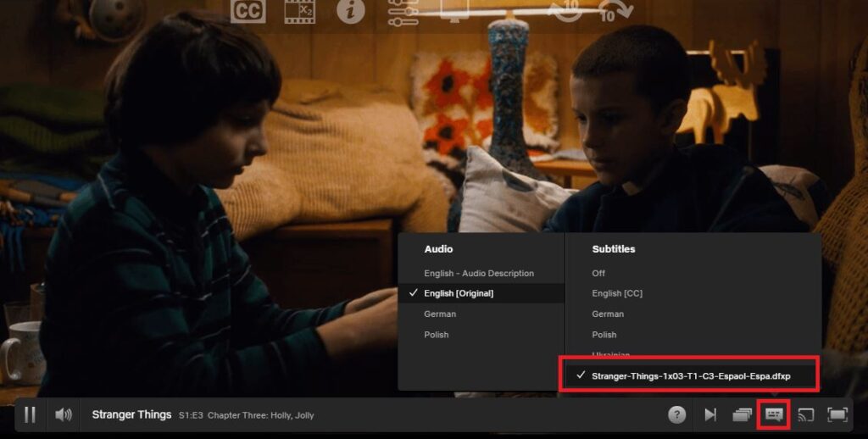This screenshot has height=439, width=868.
Task: Select English - Audio Description audio
Action: pos(479,273)
